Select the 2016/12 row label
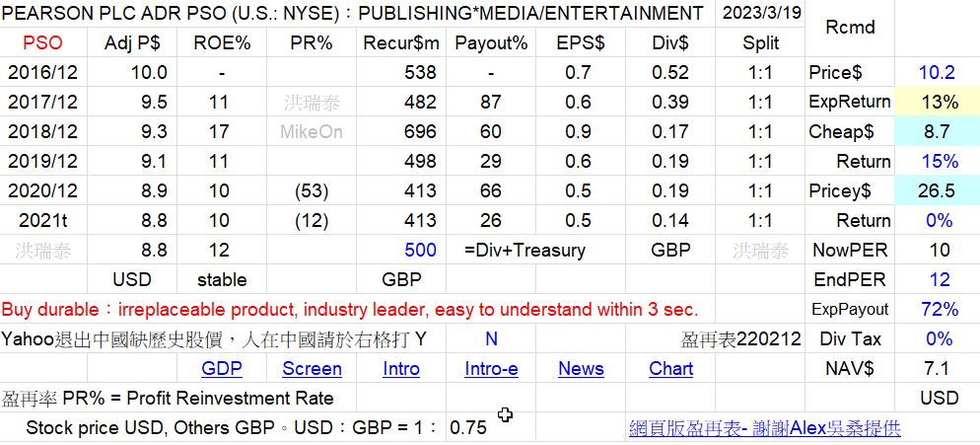The width and height of the screenshot is (980, 445). (43, 72)
